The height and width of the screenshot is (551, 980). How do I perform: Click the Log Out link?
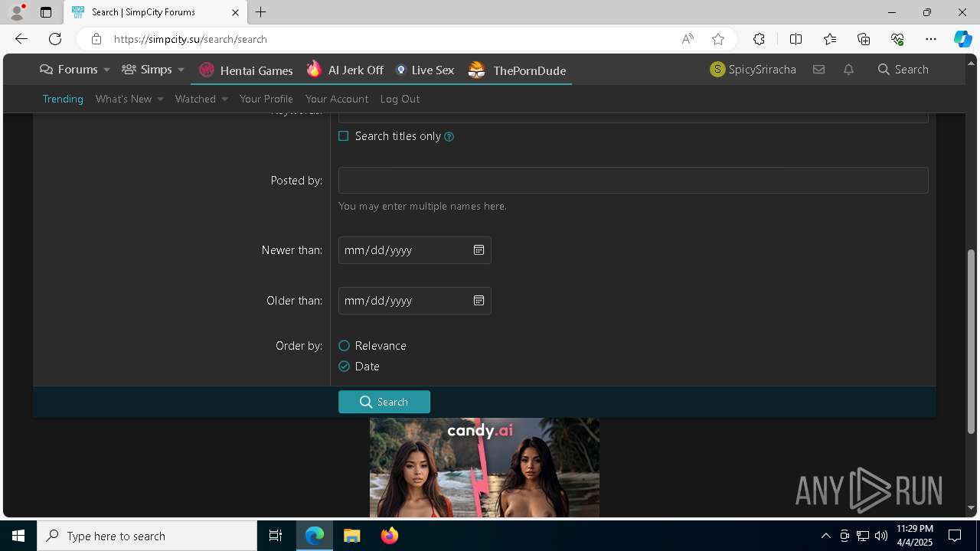point(400,99)
